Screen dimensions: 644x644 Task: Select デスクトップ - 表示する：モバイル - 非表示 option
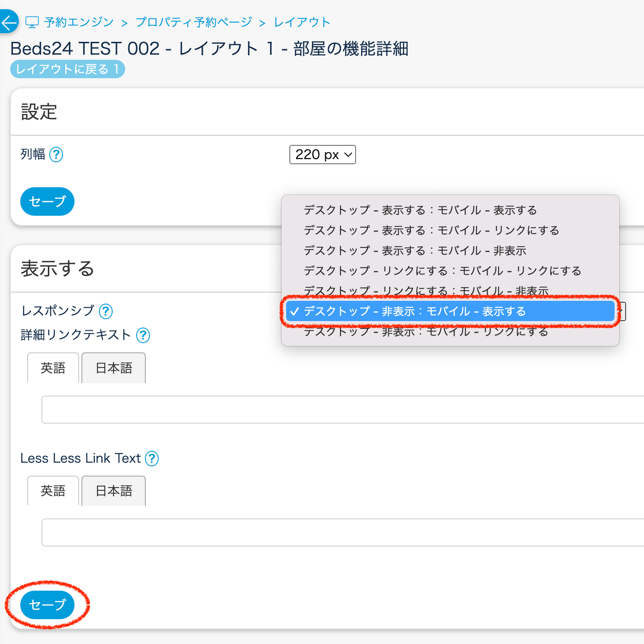pyautogui.click(x=414, y=251)
